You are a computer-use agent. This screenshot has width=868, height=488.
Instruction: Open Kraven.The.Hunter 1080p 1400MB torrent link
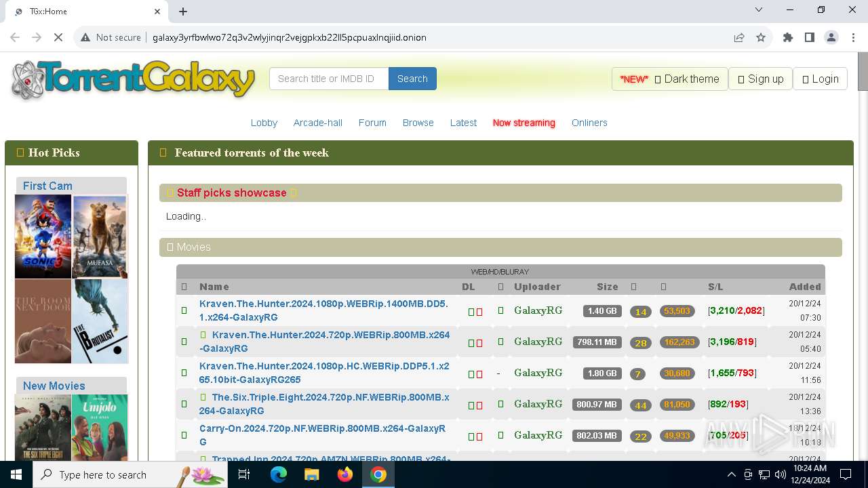pos(323,310)
